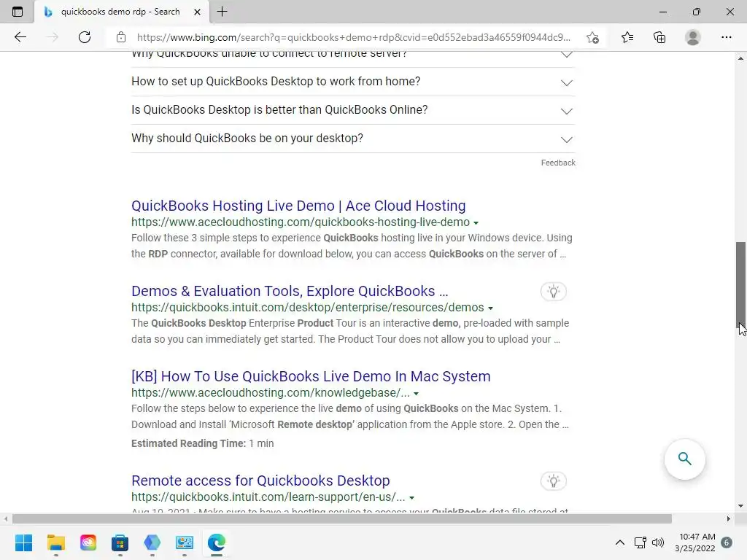Screen dimensions: 747x560
Task: Open KB How To Use QuickBooks Live Demo
Action: (311, 376)
